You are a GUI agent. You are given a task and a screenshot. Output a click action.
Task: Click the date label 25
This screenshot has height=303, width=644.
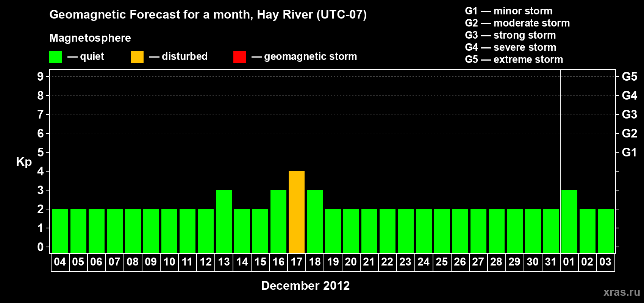442,262
